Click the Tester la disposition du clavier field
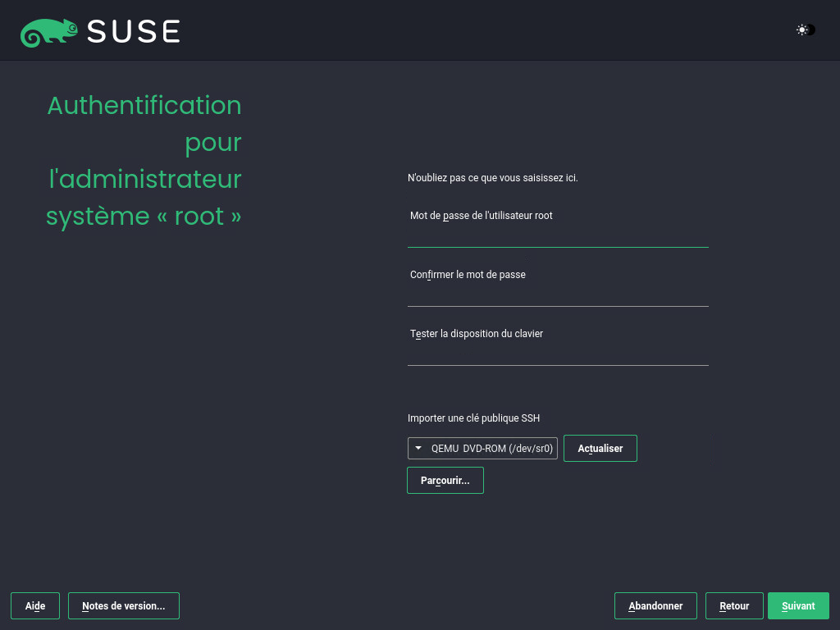The height and width of the screenshot is (630, 840). (x=558, y=354)
